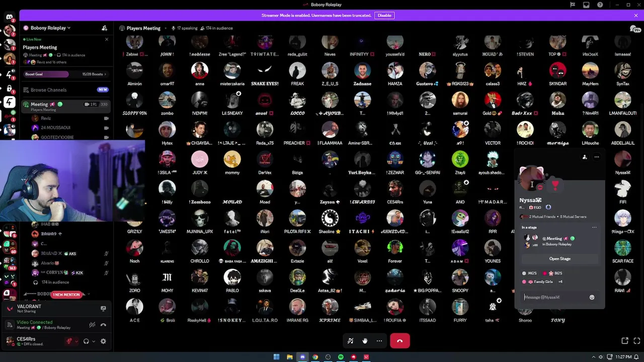Open In a stage activity options menu
The height and width of the screenshot is (362, 644).
point(594,227)
